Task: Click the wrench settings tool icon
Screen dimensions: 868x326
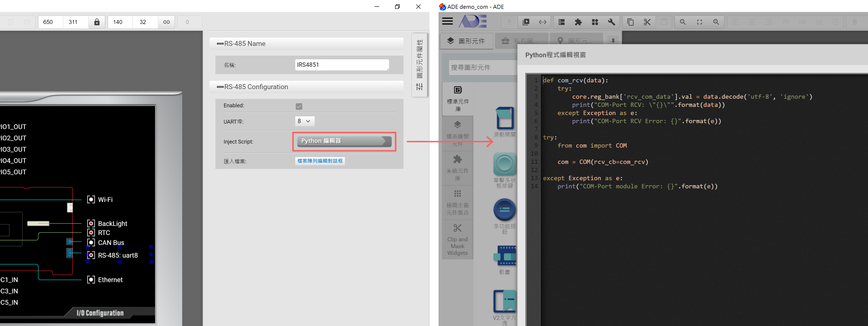Action: [611, 22]
